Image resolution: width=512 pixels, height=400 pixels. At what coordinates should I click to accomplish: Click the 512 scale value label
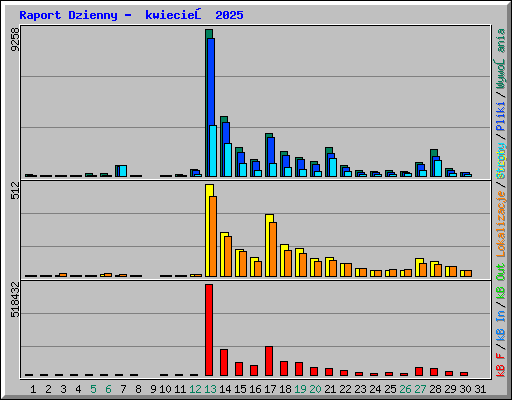(x=15, y=190)
